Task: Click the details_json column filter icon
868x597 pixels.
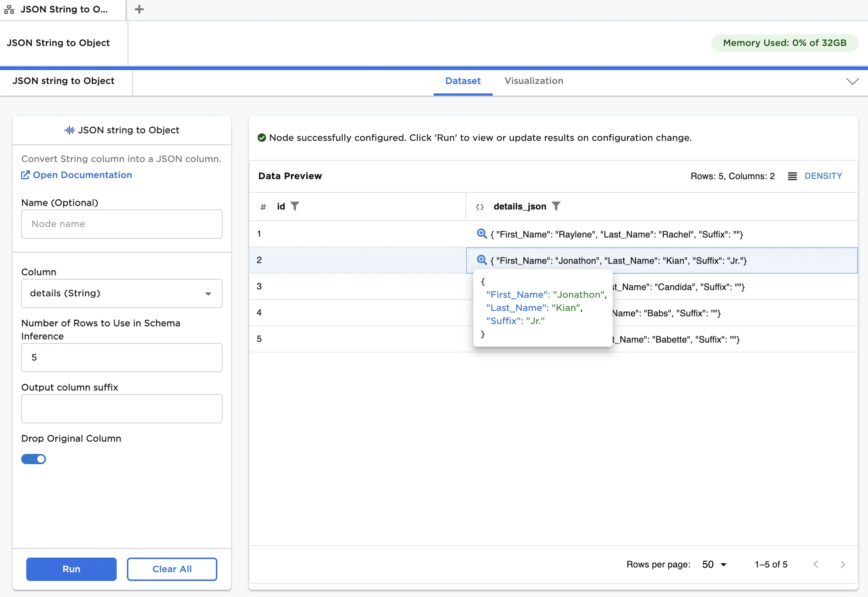Action: point(556,206)
